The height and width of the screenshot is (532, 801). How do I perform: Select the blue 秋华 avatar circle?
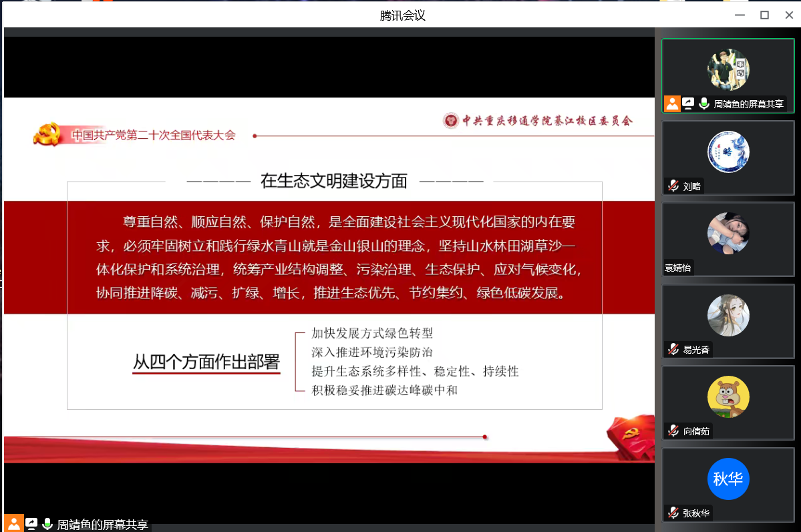(728, 479)
